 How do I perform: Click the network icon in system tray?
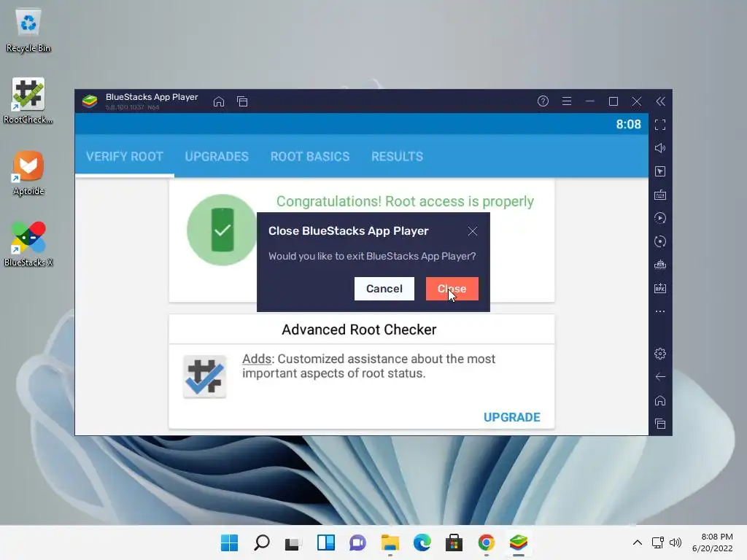[658, 542]
